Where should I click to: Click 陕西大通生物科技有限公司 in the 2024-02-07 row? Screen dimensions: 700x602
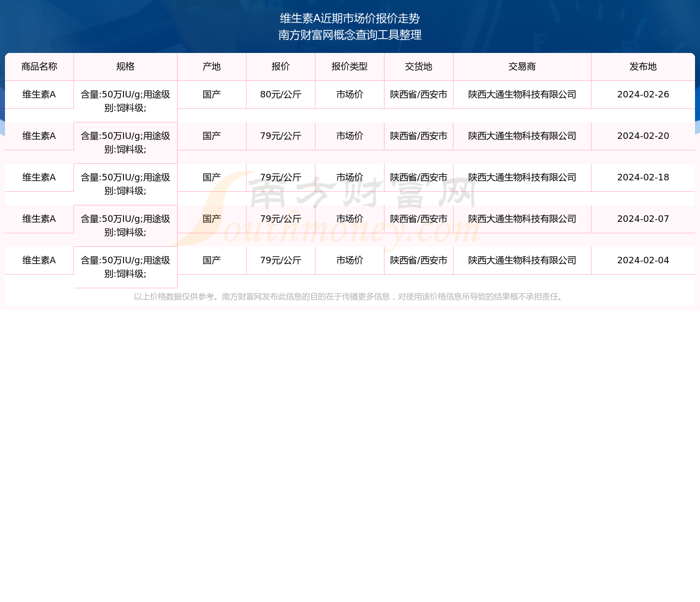(x=522, y=219)
